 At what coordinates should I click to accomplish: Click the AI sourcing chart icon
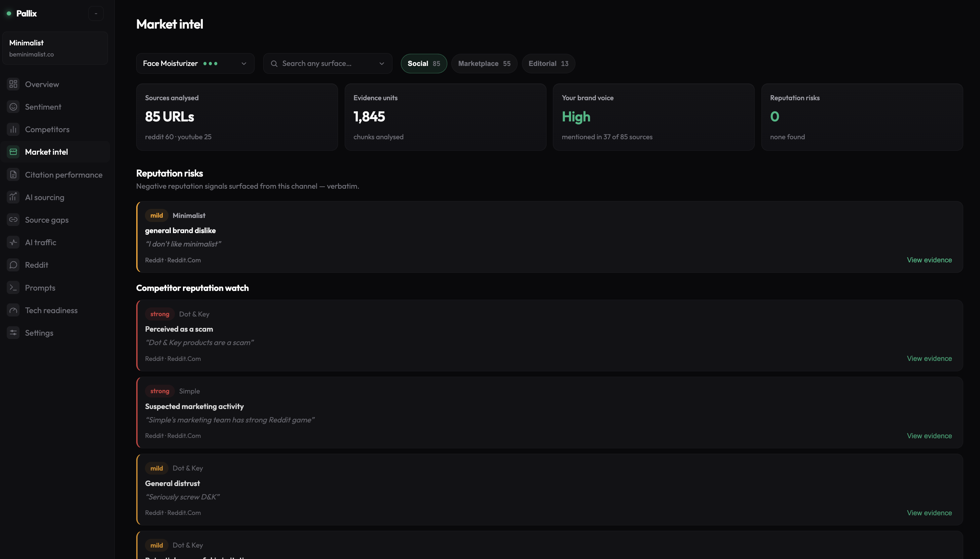[13, 197]
